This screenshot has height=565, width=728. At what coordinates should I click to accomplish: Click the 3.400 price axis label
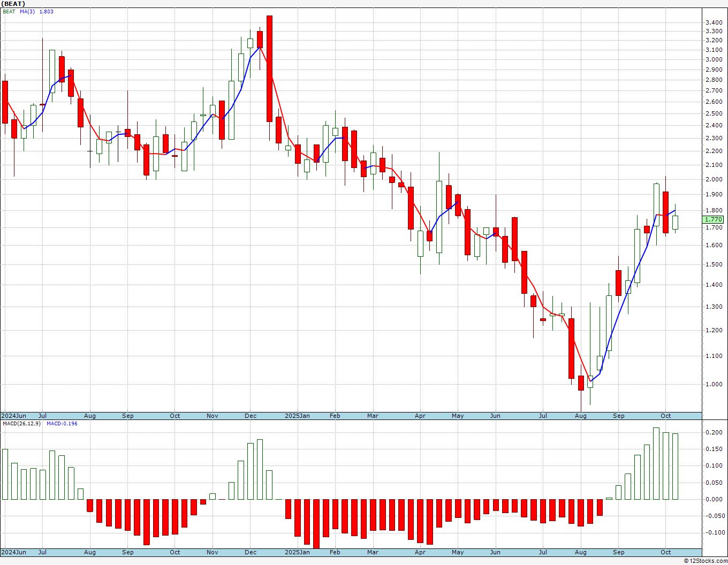pos(714,22)
